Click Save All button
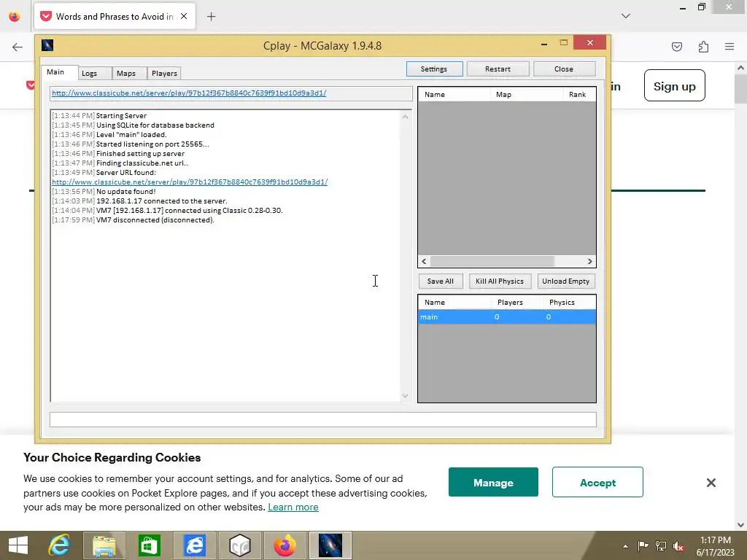Image resolution: width=747 pixels, height=560 pixels. point(440,281)
